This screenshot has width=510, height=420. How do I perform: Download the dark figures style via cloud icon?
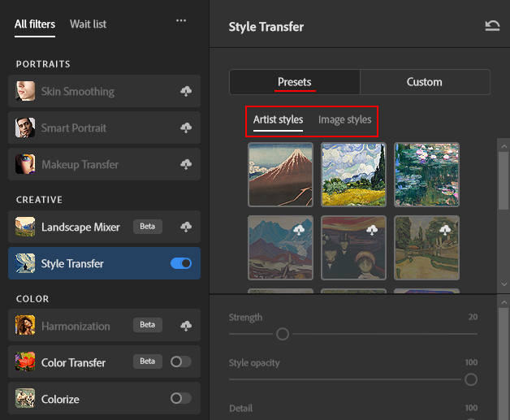(372, 230)
